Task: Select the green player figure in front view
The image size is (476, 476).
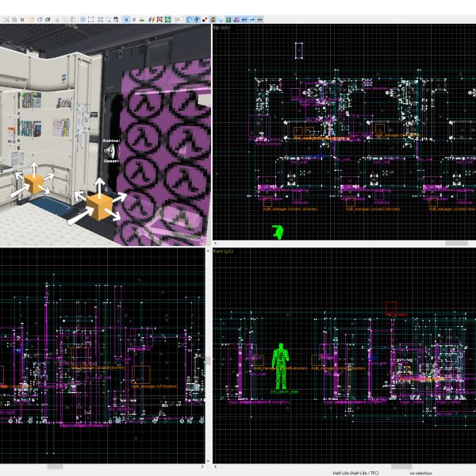Action: pos(281,367)
